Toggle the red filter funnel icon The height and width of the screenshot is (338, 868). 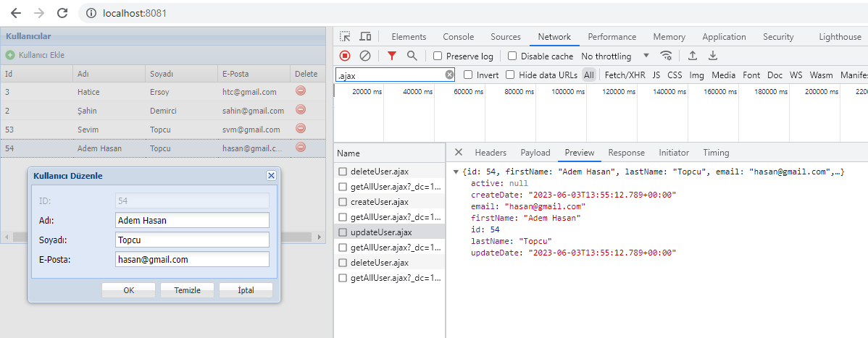point(392,56)
